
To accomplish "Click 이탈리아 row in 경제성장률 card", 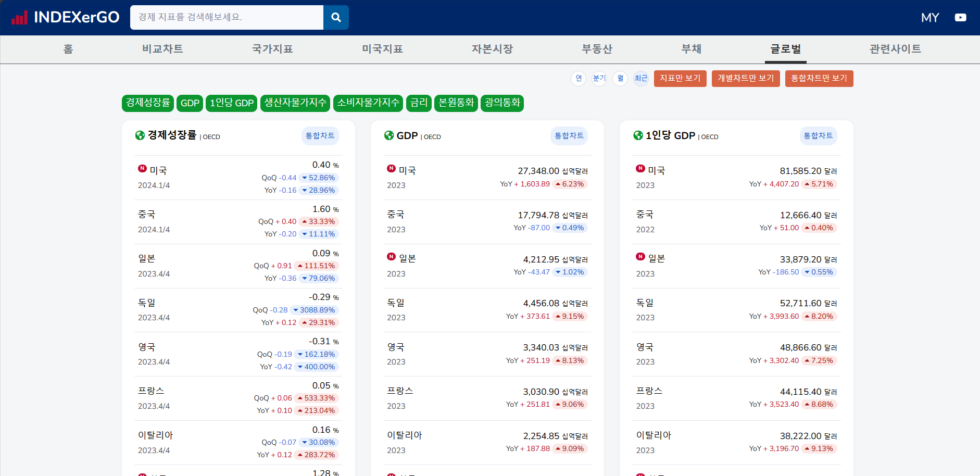I will [238, 443].
